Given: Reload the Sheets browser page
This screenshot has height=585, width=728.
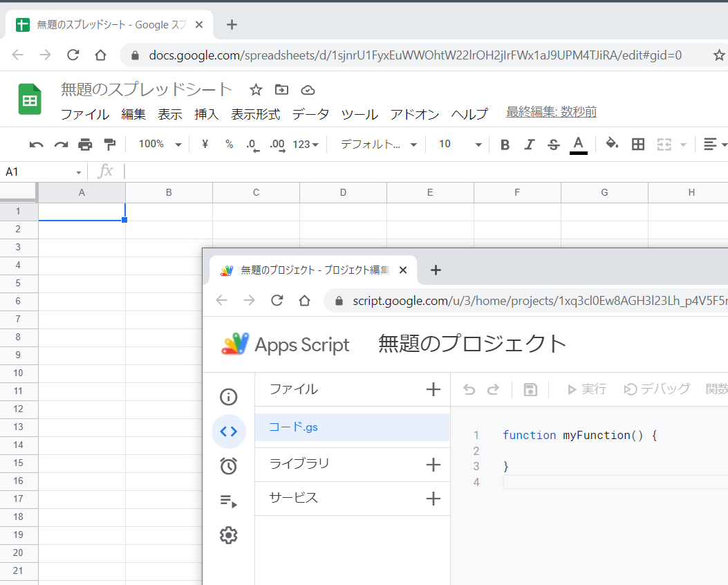Looking at the screenshot, I should (73, 55).
